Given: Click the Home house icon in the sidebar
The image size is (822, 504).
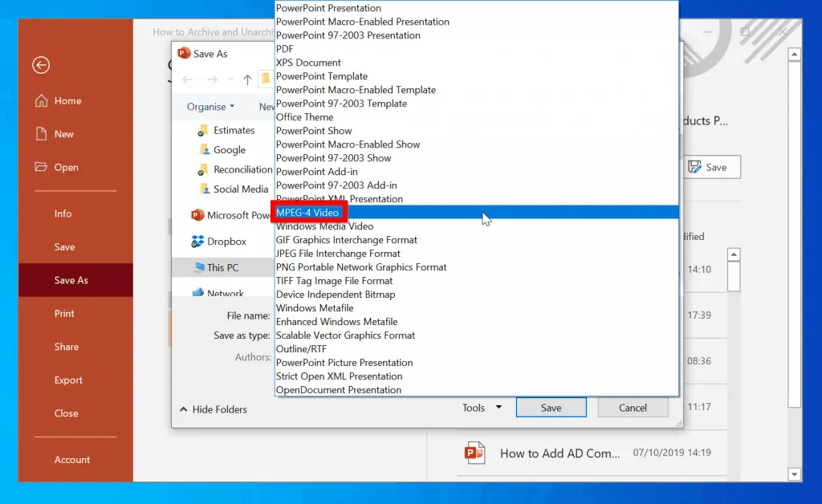Looking at the screenshot, I should tap(42, 100).
